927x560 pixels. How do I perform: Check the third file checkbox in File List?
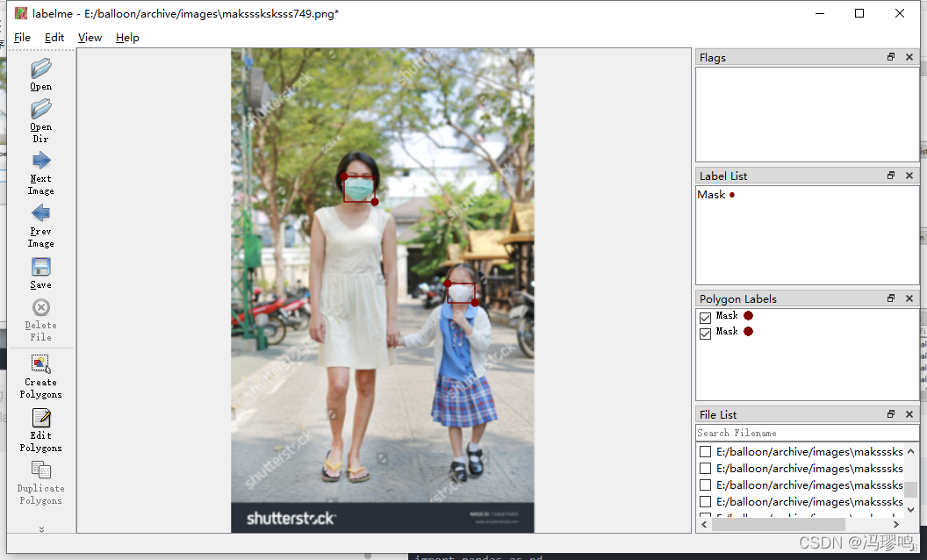point(705,485)
